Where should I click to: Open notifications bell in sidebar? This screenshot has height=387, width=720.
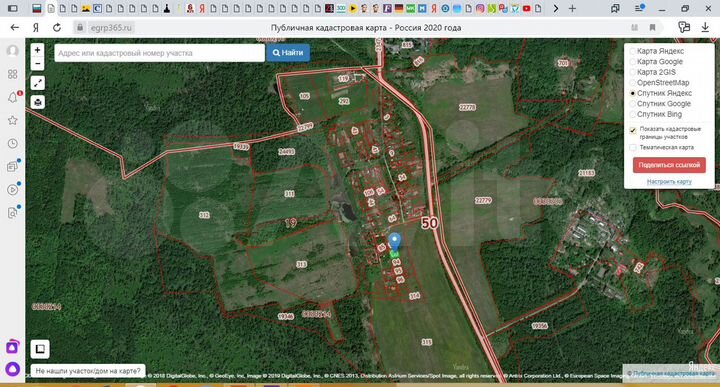13,97
